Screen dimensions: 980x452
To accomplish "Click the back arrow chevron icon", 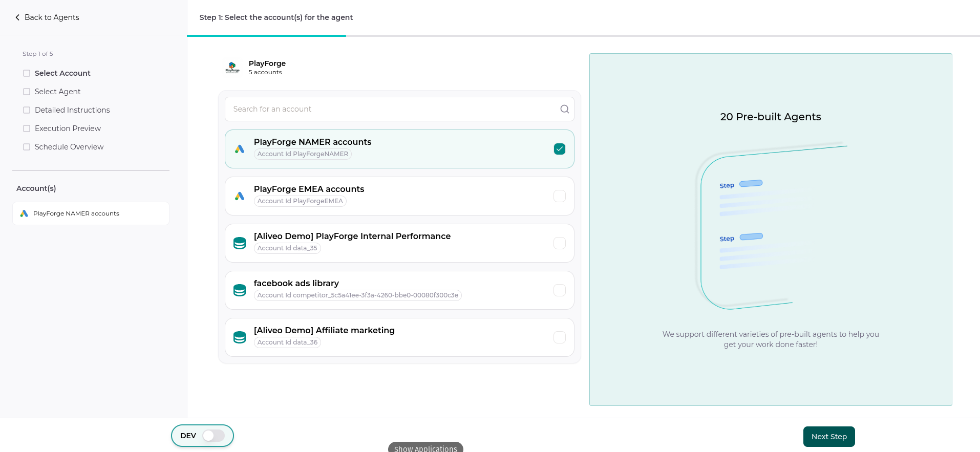I will click(17, 17).
